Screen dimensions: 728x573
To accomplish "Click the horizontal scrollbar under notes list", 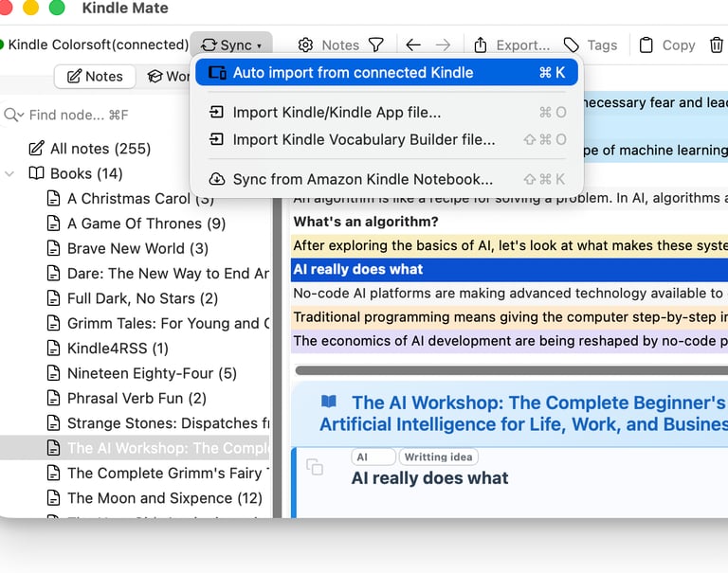I will pyautogui.click(x=511, y=370).
